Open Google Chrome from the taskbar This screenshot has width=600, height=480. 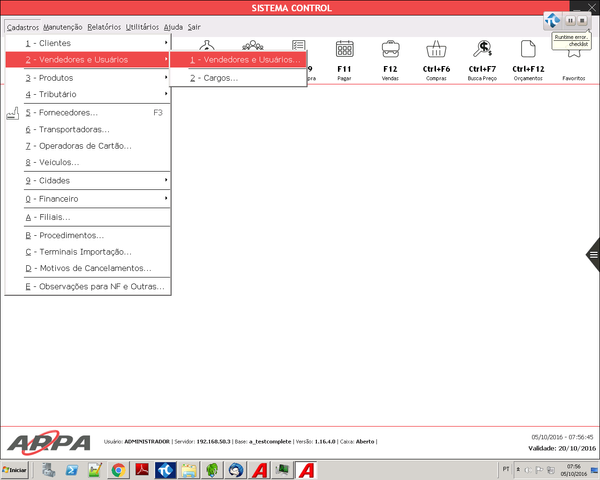point(118,469)
